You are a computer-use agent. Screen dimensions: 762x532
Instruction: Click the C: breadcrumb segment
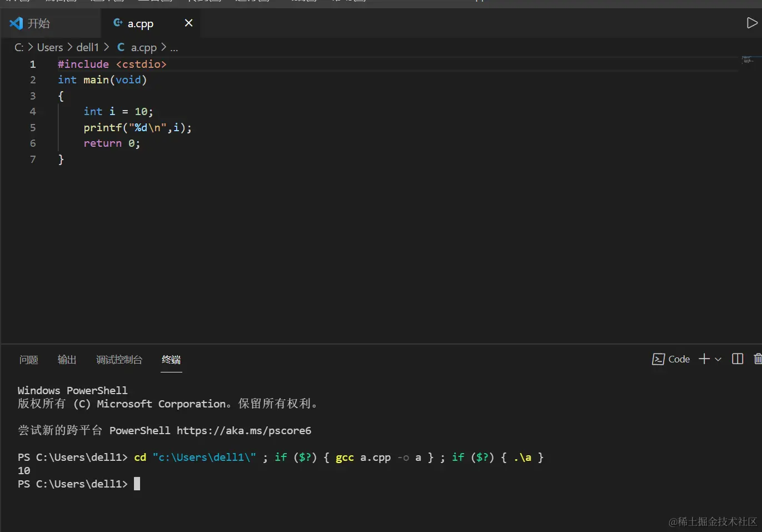pyautogui.click(x=19, y=47)
